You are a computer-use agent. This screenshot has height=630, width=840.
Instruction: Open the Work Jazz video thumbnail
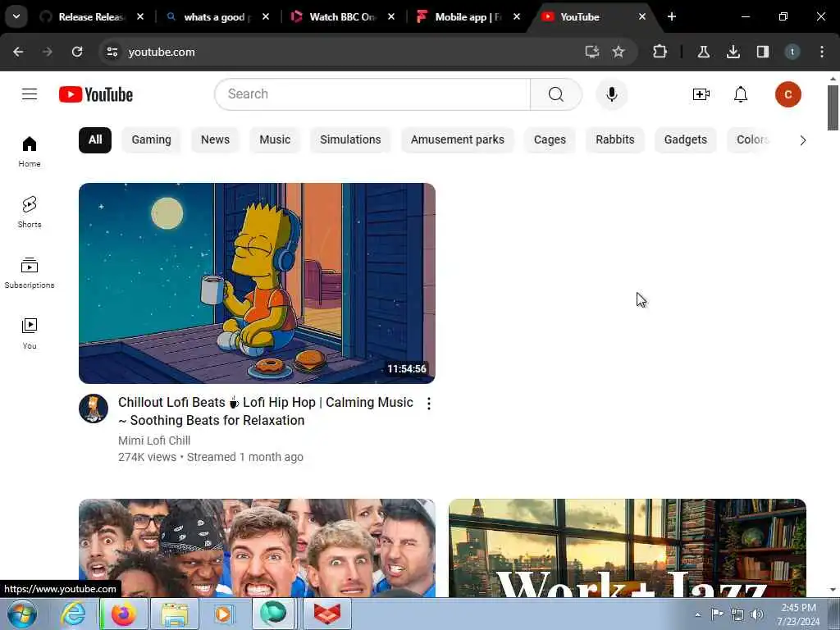(628, 548)
